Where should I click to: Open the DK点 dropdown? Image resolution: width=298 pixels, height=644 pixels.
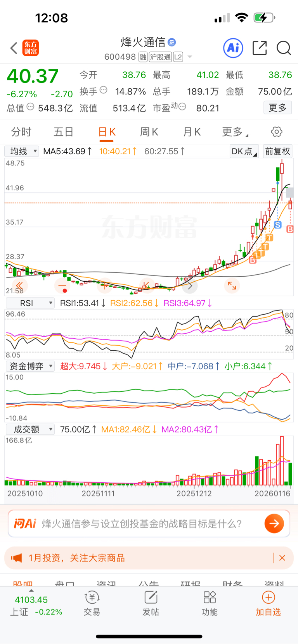click(244, 151)
